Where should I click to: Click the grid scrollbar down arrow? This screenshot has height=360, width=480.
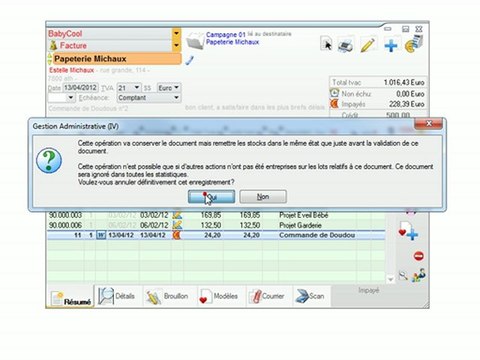[x=390, y=279]
